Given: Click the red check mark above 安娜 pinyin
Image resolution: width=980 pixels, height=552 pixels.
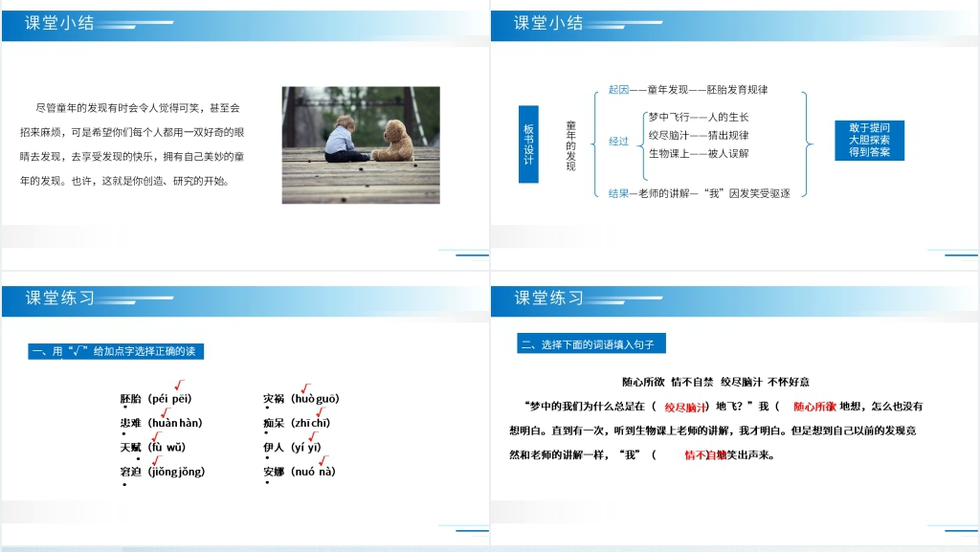Looking at the screenshot, I should click(323, 461).
